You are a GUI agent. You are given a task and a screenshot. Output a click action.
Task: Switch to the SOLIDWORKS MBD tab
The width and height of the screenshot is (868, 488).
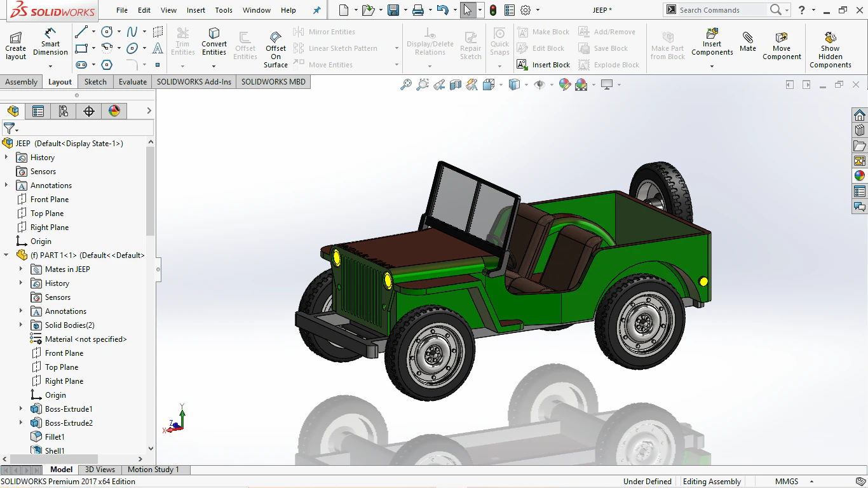(x=273, y=81)
